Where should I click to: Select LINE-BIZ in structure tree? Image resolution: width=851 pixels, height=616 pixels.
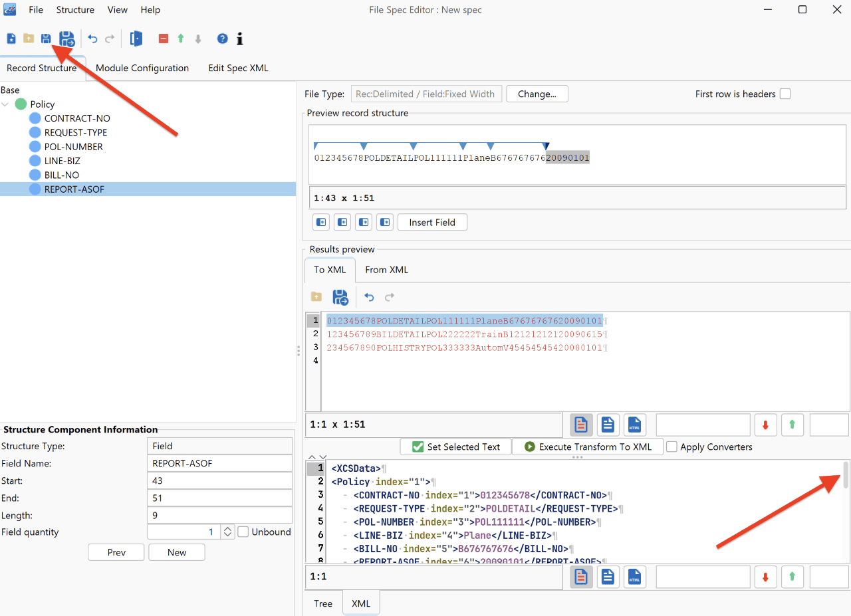pos(62,161)
